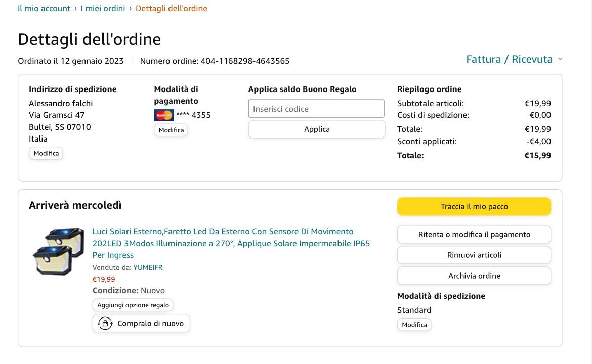Click the Dettagli dell'ordine breadcrumb
The width and height of the screenshot is (592, 364).
(x=171, y=8)
